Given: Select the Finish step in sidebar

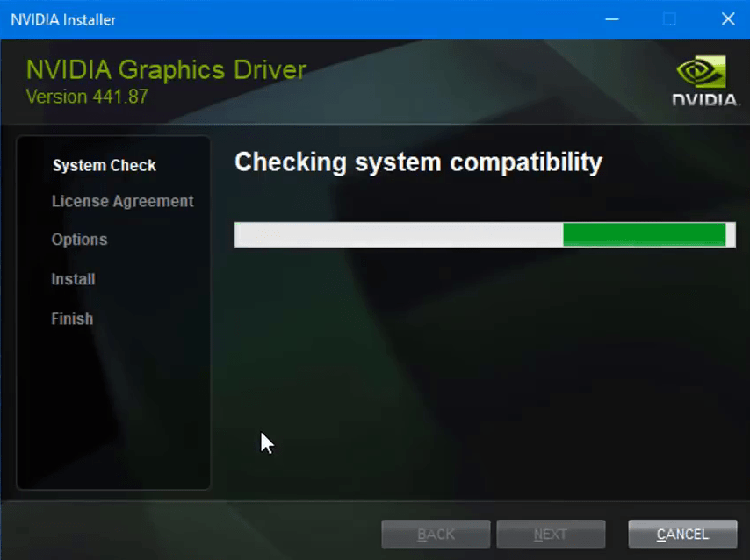Looking at the screenshot, I should coord(72,319).
